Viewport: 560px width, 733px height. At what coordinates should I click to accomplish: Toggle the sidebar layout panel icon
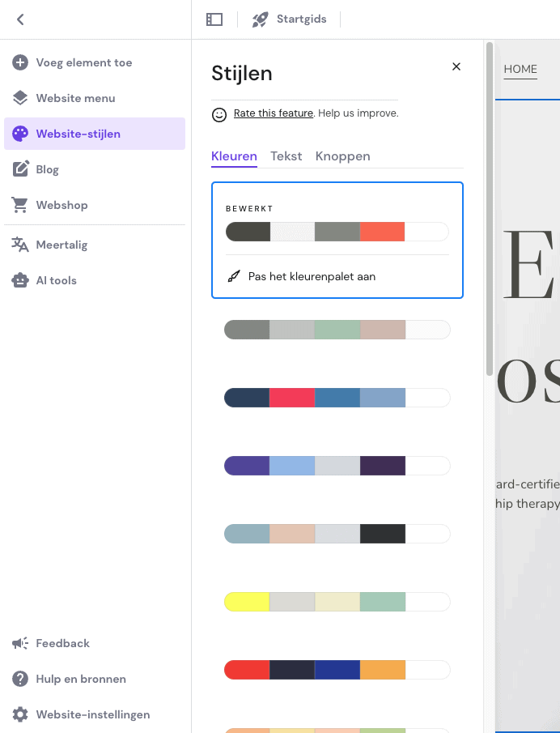[214, 19]
